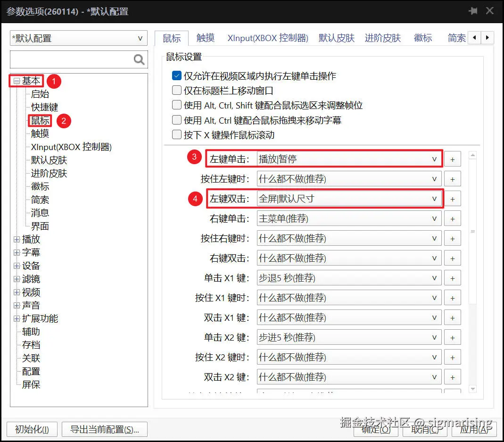Click the pin icon in the title bar
The image size is (504, 442).
coord(473,10)
